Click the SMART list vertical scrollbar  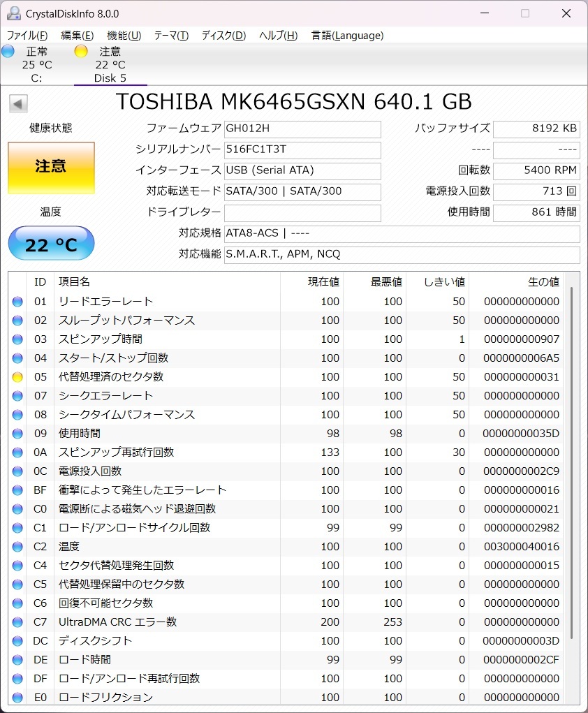point(572,463)
